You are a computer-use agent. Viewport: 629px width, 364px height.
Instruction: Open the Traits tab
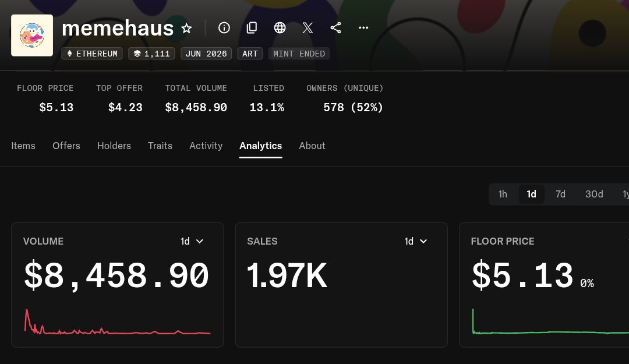point(160,146)
